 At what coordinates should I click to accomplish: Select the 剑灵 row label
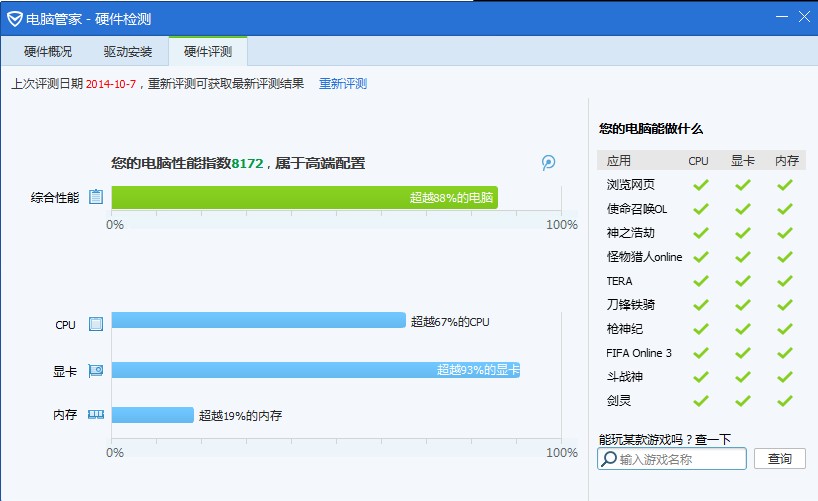pyautogui.click(x=619, y=401)
